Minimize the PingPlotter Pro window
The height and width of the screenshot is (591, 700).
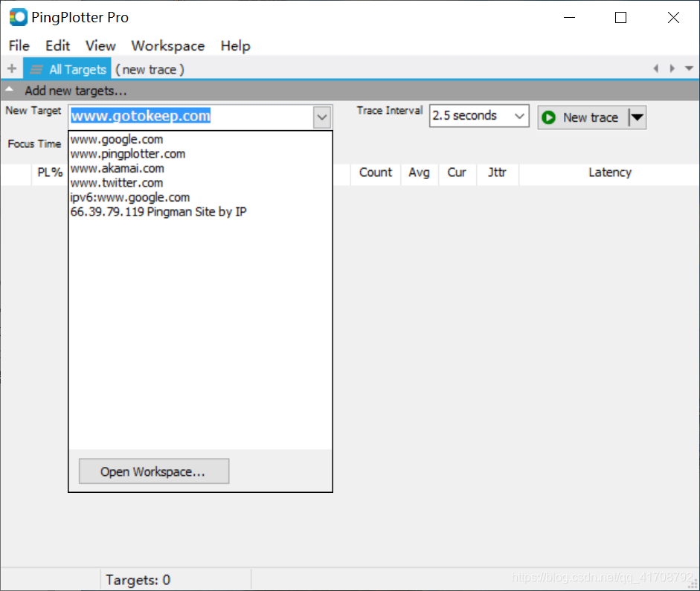(569, 18)
